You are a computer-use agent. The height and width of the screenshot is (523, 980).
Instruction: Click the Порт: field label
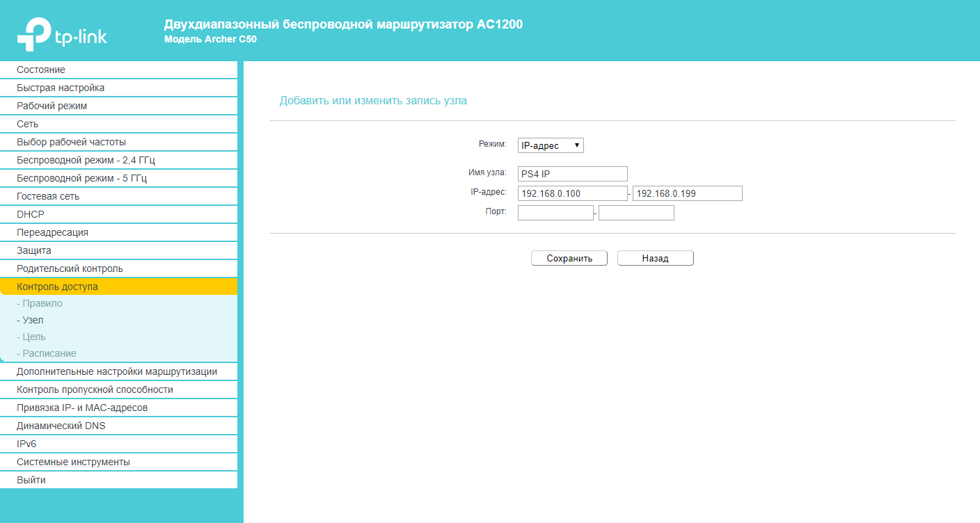(x=496, y=211)
